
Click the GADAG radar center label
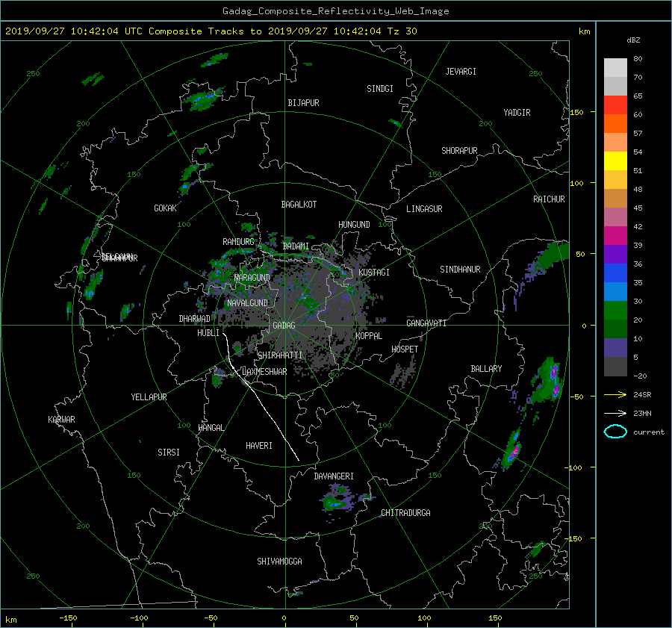[284, 326]
